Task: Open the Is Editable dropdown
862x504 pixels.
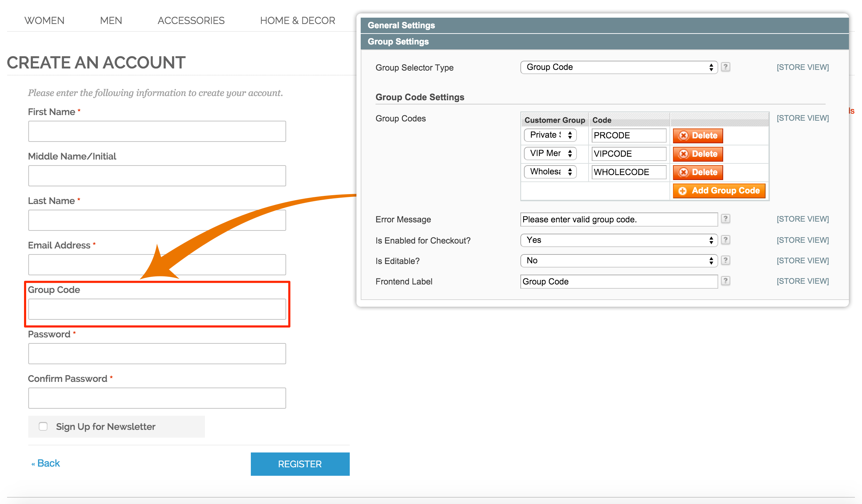Action: tap(619, 260)
